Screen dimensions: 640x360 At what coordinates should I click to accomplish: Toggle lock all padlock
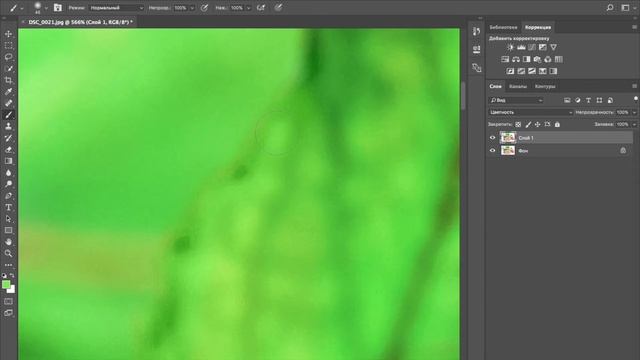(x=557, y=124)
